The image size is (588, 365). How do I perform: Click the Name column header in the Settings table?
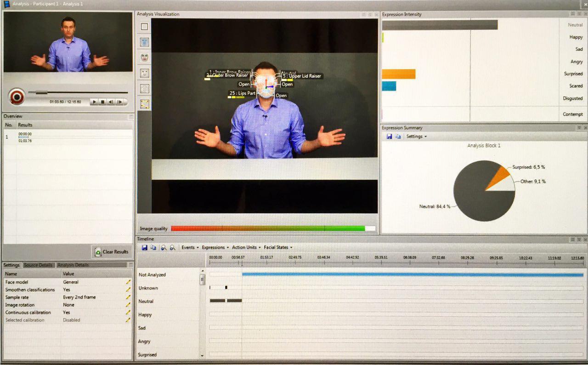click(32, 274)
